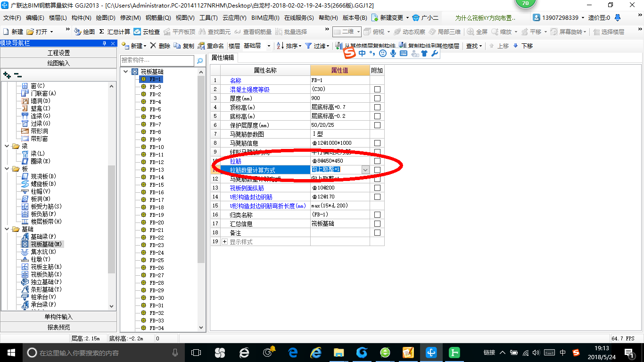Screen dimensions: 644x362
Task: Open the 楼层 基础层 dropdown
Action: coord(269,46)
